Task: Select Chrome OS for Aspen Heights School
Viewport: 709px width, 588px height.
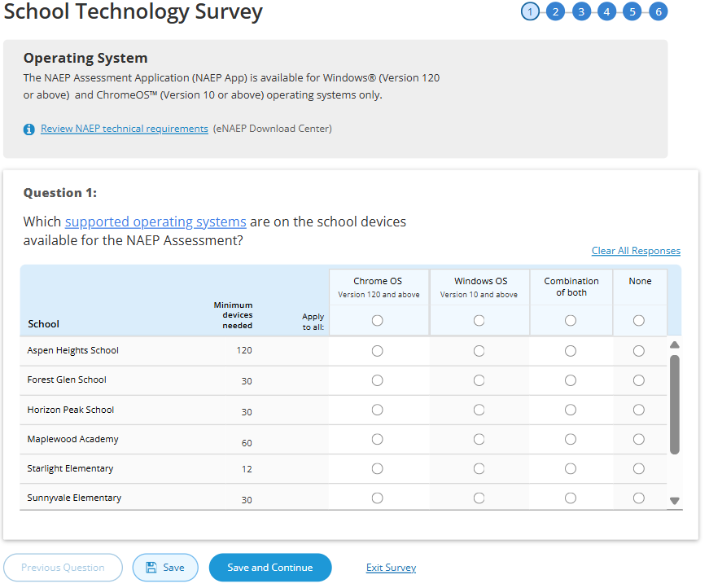Action: coord(377,351)
